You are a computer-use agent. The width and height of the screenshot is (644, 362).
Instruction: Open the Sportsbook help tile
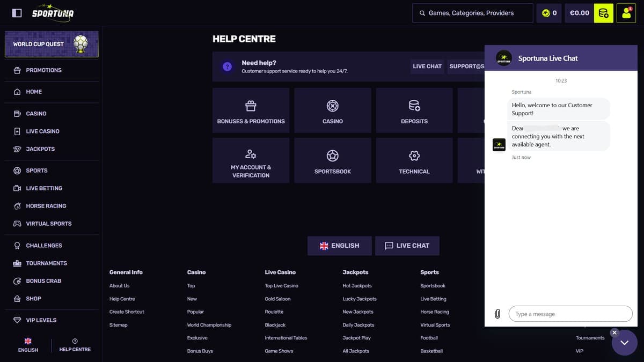point(333,160)
